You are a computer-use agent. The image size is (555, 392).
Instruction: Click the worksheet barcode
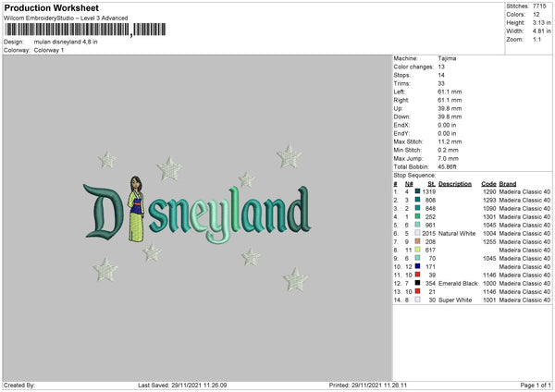click(85, 30)
